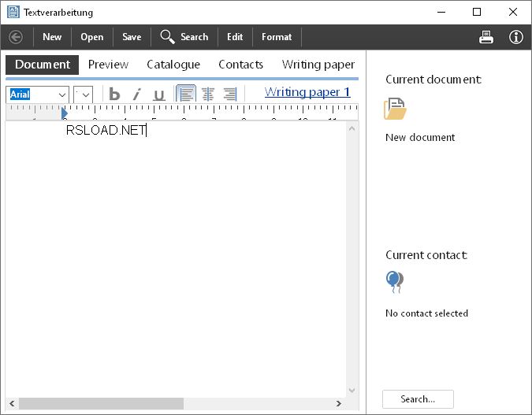
Task: Open the font size dropdown
Action: click(x=85, y=94)
